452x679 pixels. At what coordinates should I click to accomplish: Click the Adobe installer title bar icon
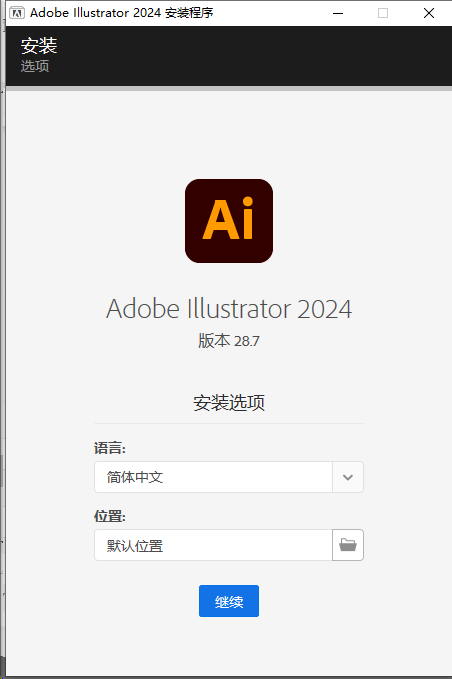click(17, 13)
